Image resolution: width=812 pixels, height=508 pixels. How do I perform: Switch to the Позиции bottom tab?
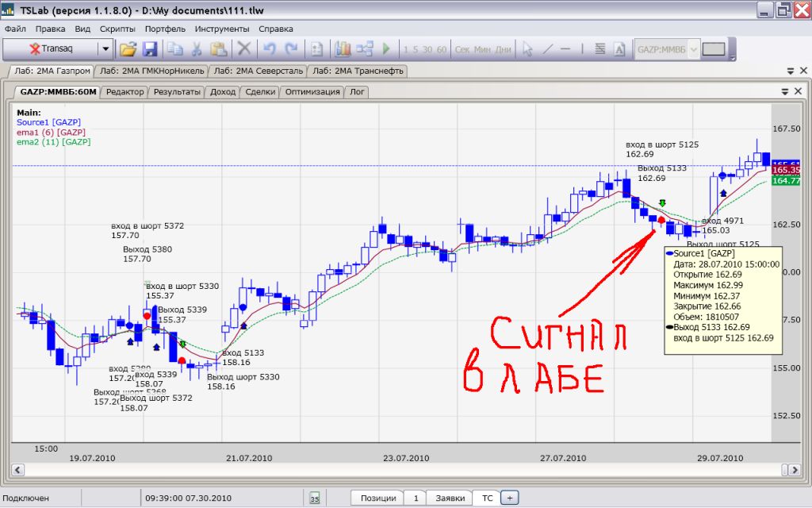pyautogui.click(x=378, y=498)
